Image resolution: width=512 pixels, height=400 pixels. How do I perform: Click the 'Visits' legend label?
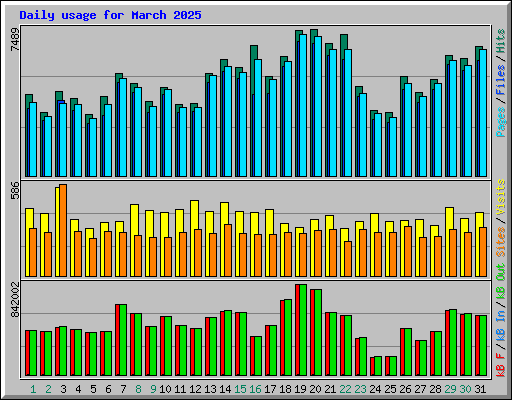coord(501,197)
